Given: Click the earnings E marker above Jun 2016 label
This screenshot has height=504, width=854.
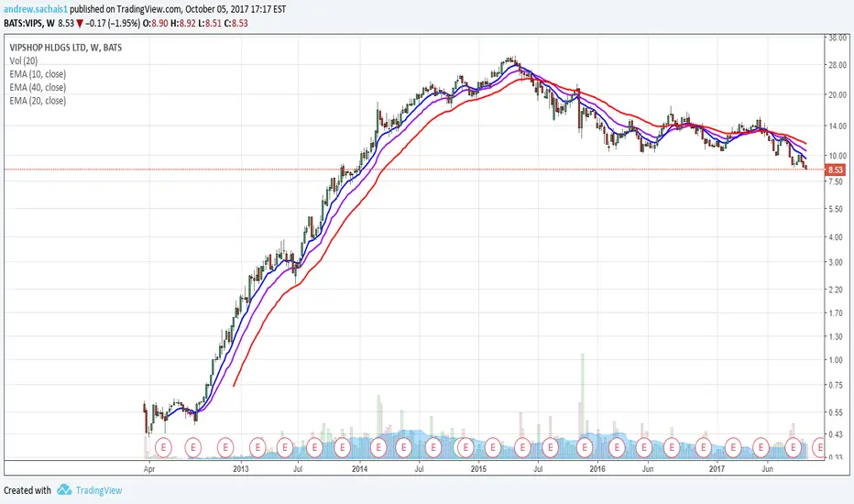Looking at the screenshot, I should click(644, 448).
